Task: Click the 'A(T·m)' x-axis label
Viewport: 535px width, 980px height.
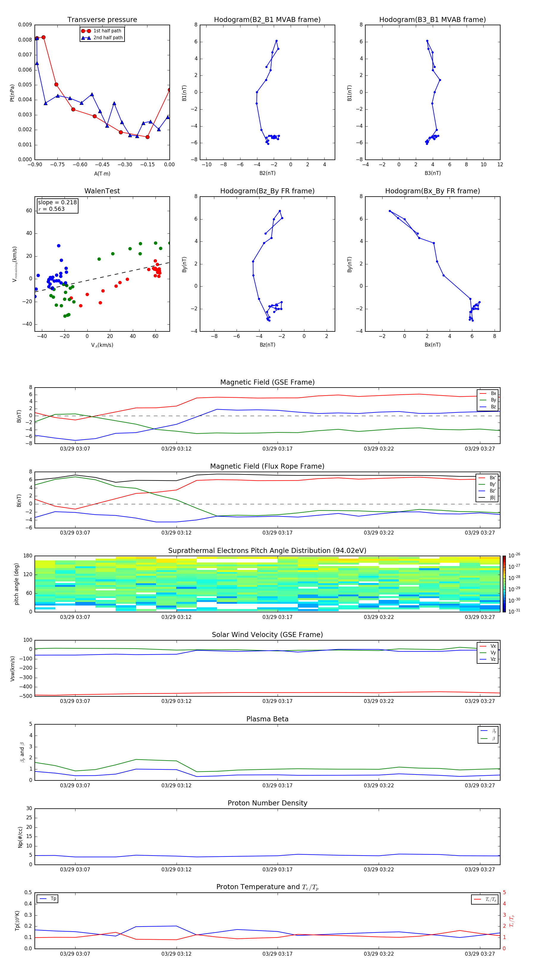Action: click(x=102, y=174)
